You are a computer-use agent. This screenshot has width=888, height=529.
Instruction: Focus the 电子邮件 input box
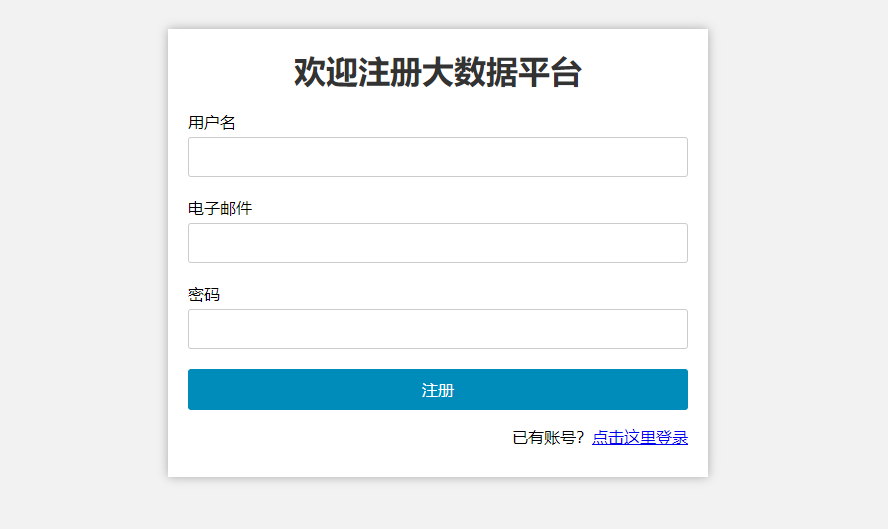coord(438,243)
